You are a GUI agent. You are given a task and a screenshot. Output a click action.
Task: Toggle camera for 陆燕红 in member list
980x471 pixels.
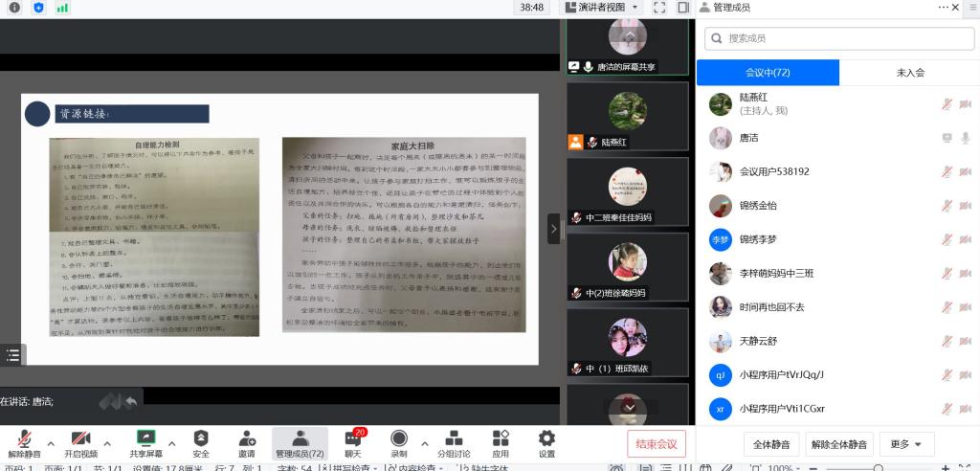tap(966, 103)
